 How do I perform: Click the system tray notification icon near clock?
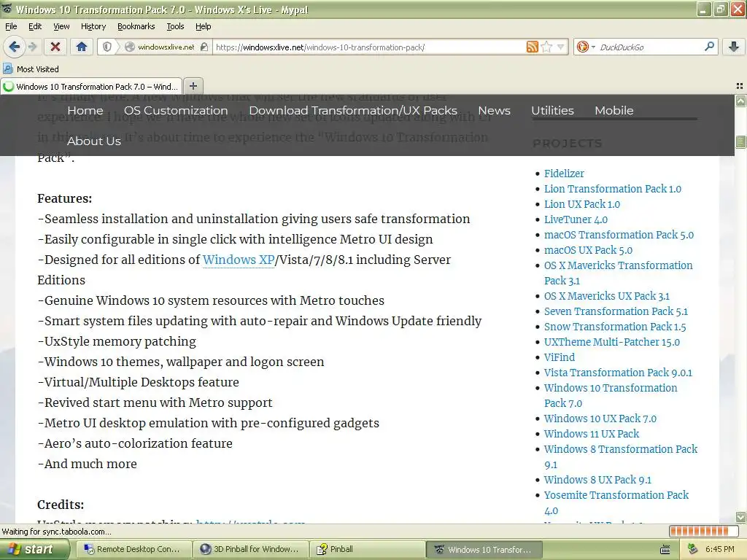click(x=692, y=549)
